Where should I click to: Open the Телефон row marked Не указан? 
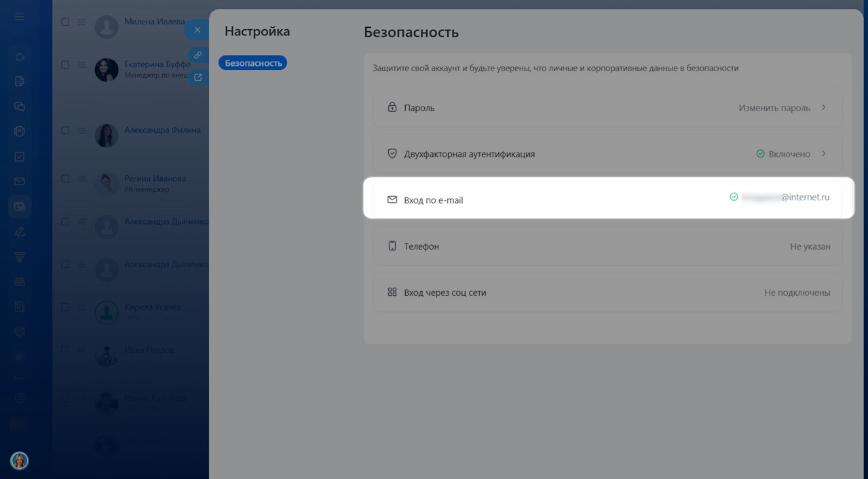pyautogui.click(x=607, y=246)
